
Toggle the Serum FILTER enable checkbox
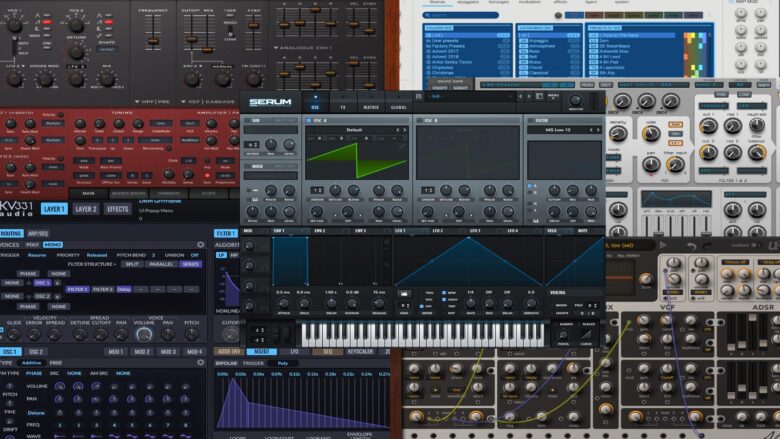tap(530, 120)
